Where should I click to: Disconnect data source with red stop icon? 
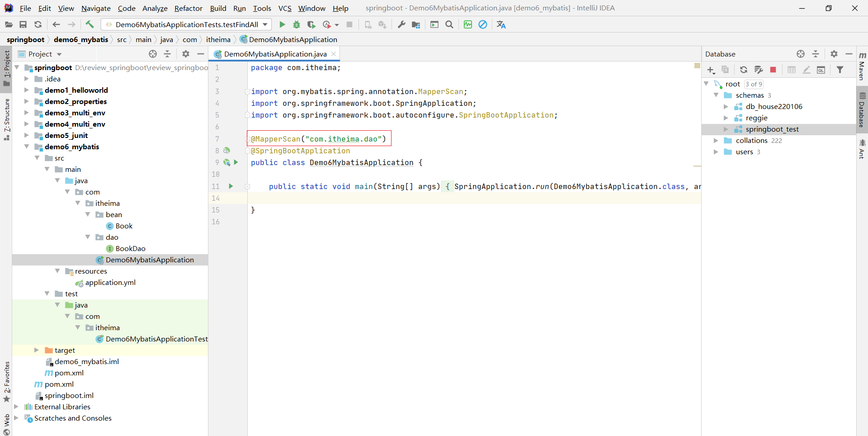click(x=773, y=70)
